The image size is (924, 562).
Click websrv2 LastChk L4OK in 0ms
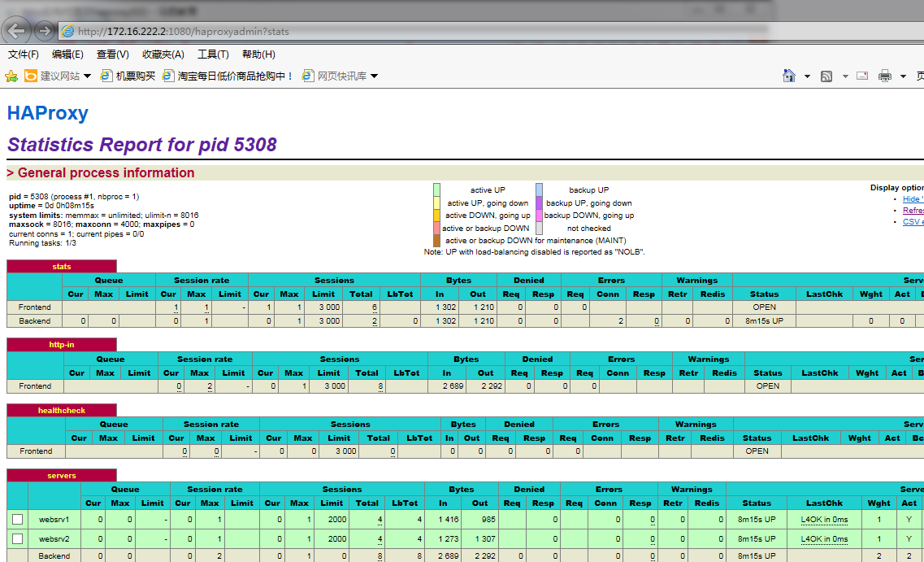coord(824,539)
